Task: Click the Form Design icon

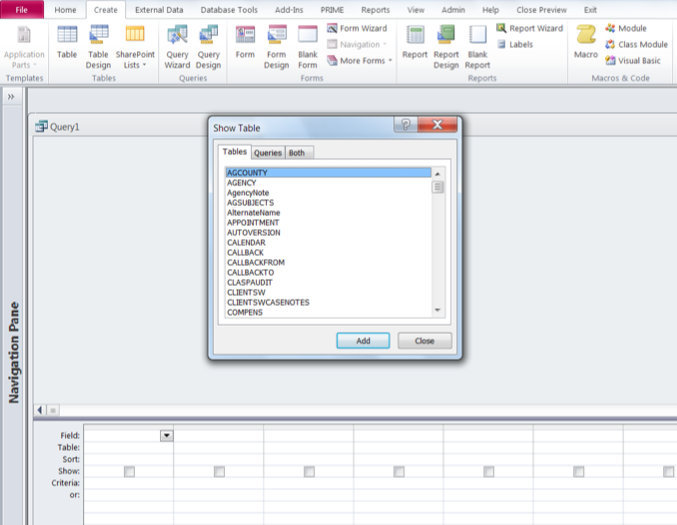Action: [276, 46]
